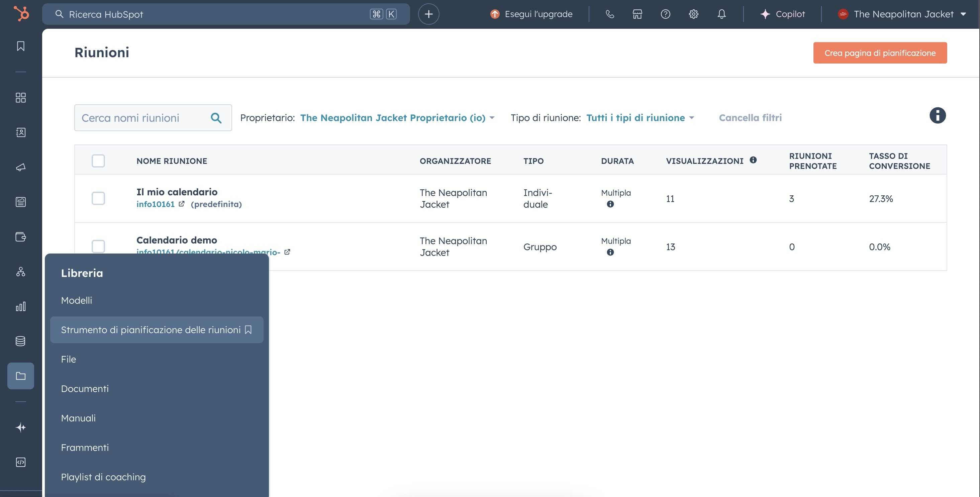This screenshot has height=497, width=980.
Task: Open the Settings gear icon
Action: tap(694, 14)
